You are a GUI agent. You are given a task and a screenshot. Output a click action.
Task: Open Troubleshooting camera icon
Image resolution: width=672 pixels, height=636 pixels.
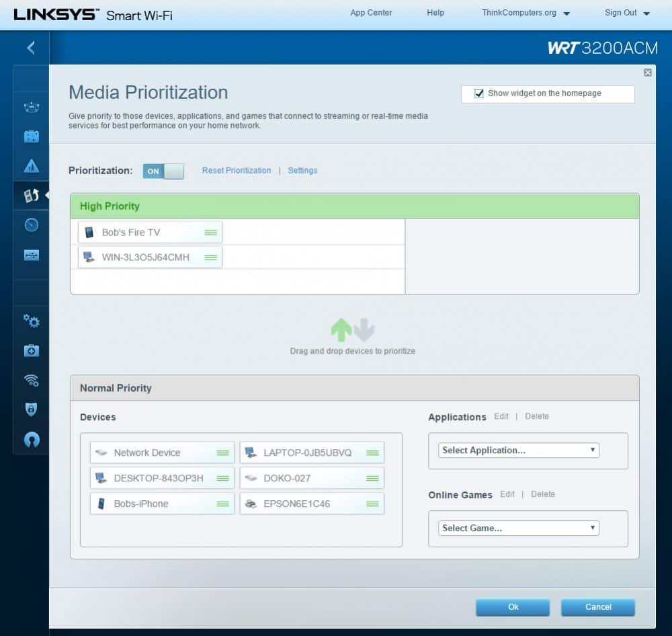[x=32, y=350]
